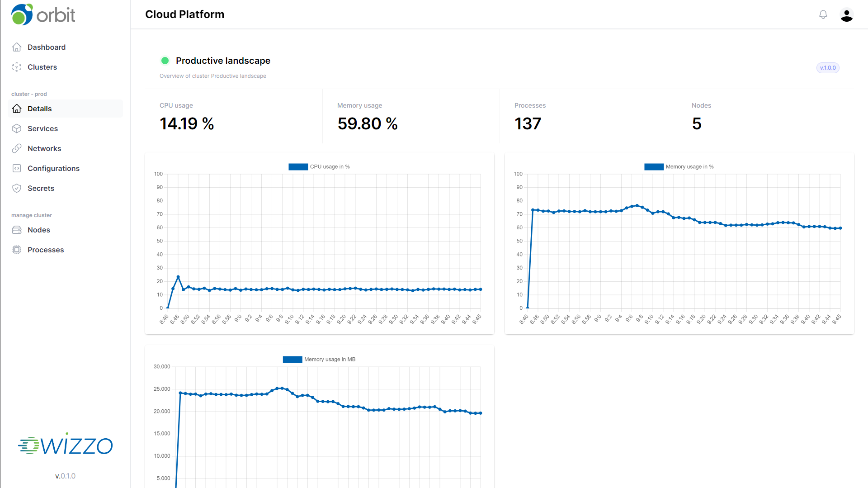This screenshot has width=868, height=488.
Task: Click the 'CPU usage in %' legend label
Action: [x=330, y=167]
